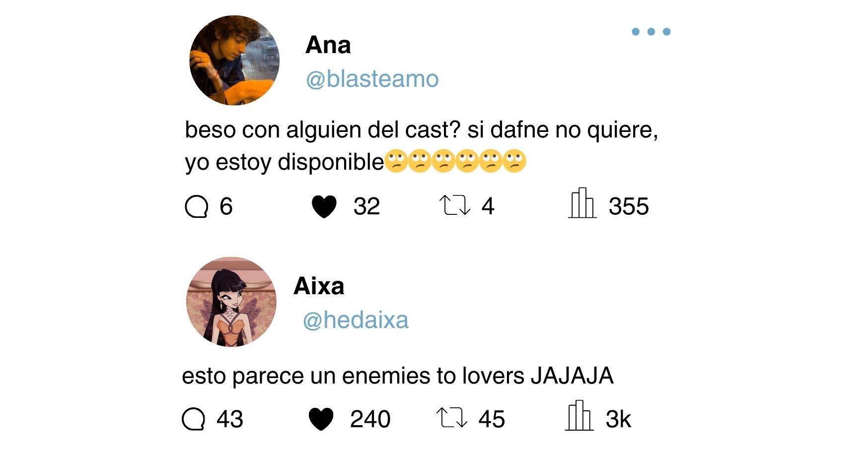The image size is (868, 451).
Task: Open Aixa's enemies to lovers tweet text
Action: coord(398,376)
